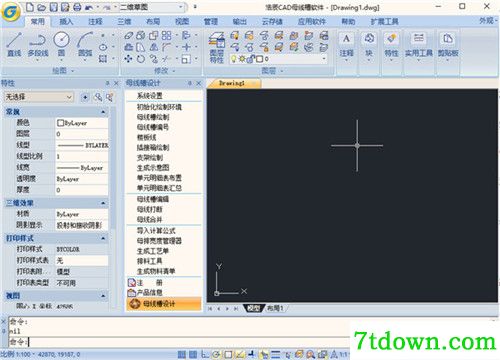Switch to the 云存储 ribbon tab
Image resolution: width=500 pixels, height=360 pixels.
coord(272,22)
